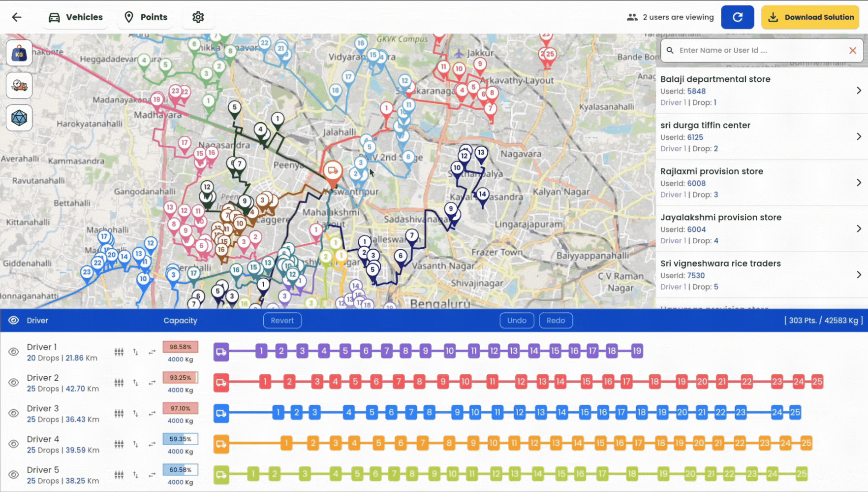Click Driver 4 reorder up-down arrows icon
This screenshot has width=868, height=492.
pos(135,444)
